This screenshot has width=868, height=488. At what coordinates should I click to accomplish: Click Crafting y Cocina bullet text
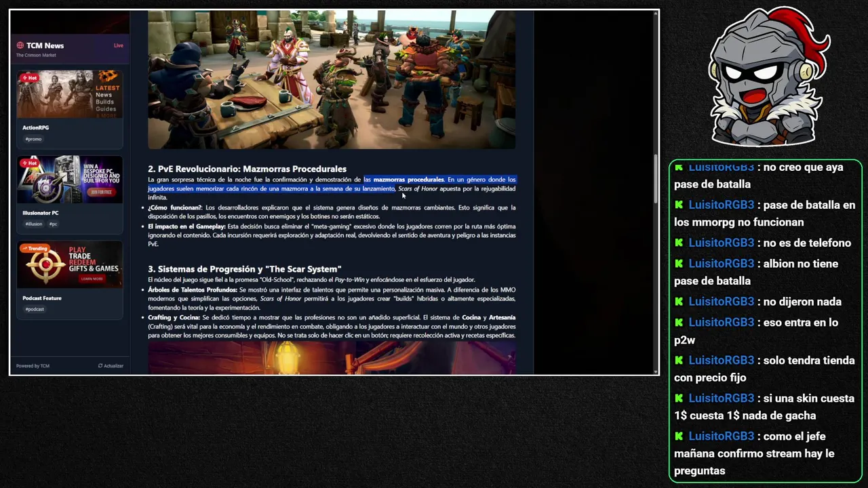point(332,326)
